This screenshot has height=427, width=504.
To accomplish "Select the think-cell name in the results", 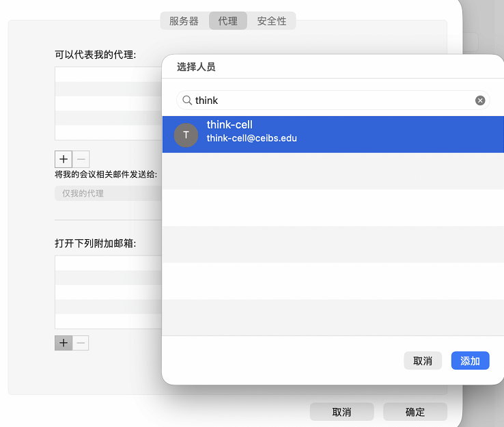I will tap(229, 125).
